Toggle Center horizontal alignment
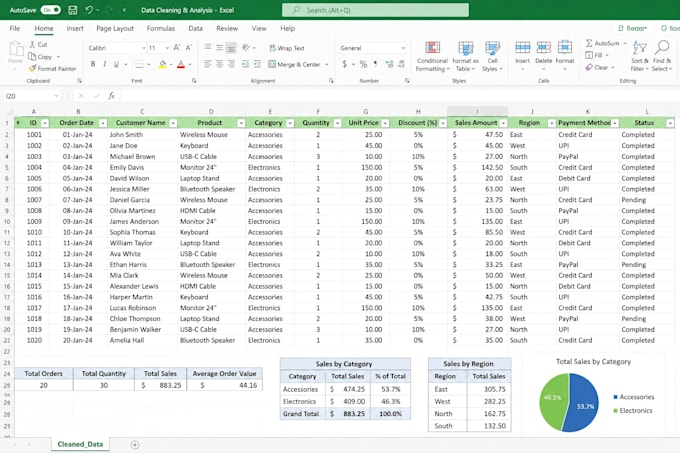 point(219,64)
